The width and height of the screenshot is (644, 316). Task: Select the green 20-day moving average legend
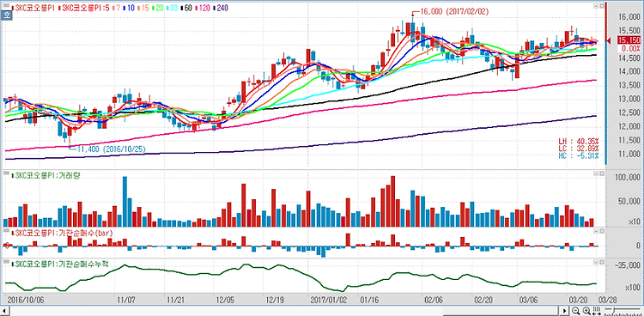[157, 8]
